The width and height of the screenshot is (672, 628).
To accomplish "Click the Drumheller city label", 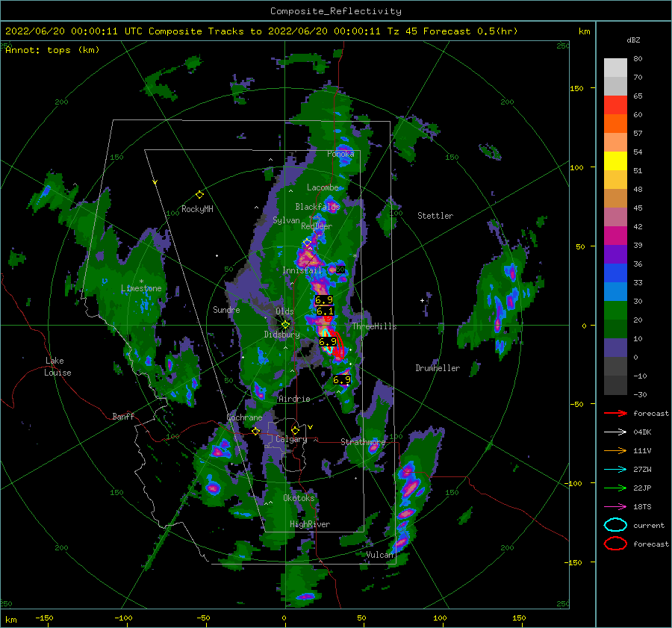I will coord(438,368).
